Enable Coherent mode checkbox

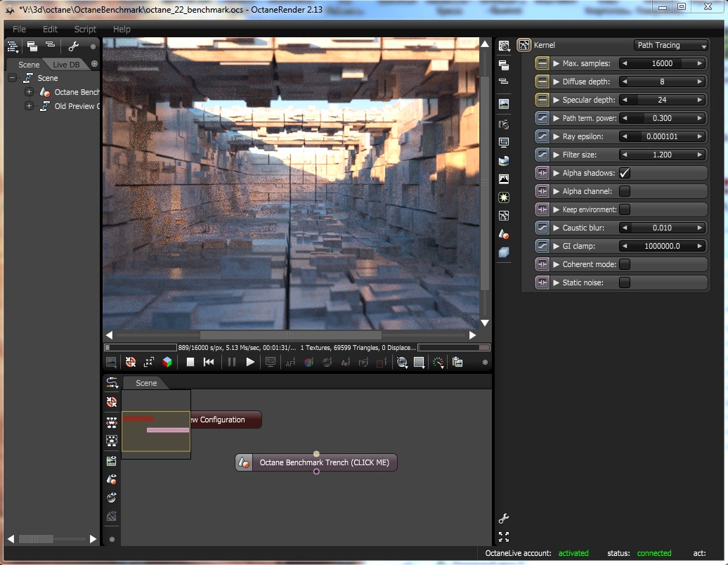[x=625, y=264]
